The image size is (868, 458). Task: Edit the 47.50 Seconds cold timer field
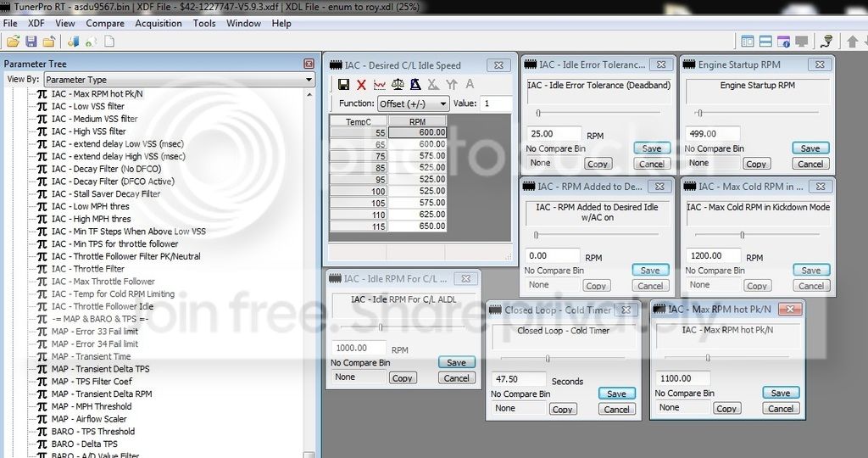coord(519,379)
